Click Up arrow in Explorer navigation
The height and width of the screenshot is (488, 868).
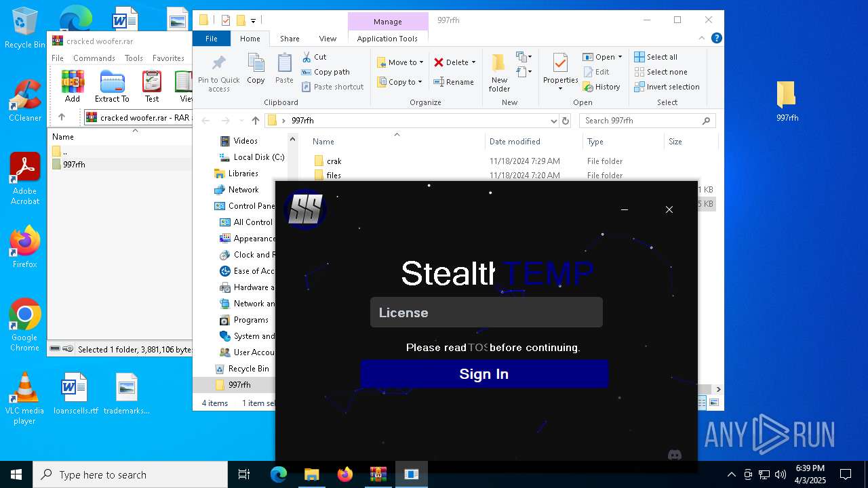coord(256,121)
